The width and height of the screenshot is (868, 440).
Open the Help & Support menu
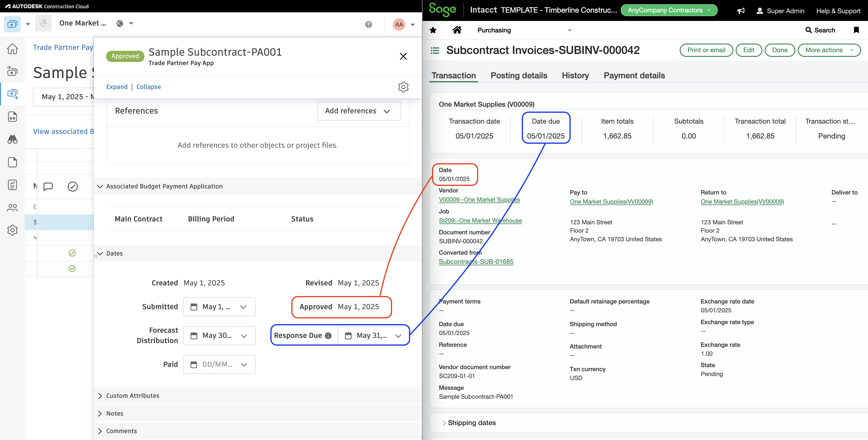[x=838, y=11]
